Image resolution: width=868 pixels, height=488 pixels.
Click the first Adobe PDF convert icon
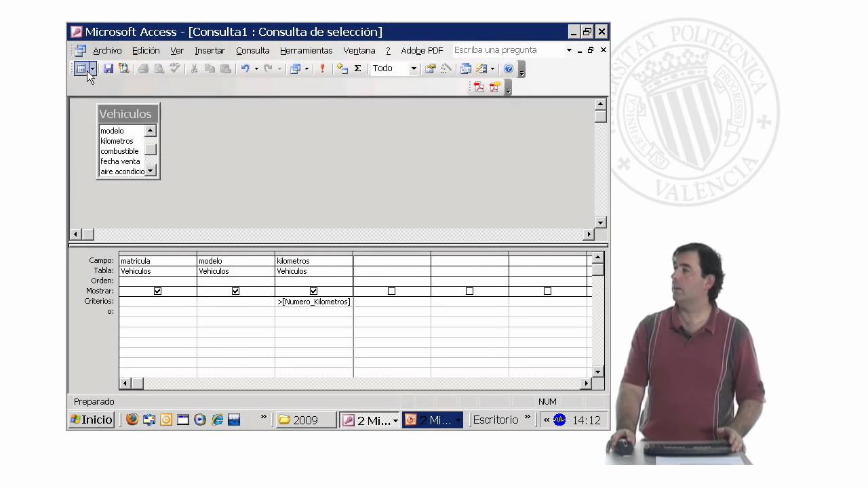point(479,87)
